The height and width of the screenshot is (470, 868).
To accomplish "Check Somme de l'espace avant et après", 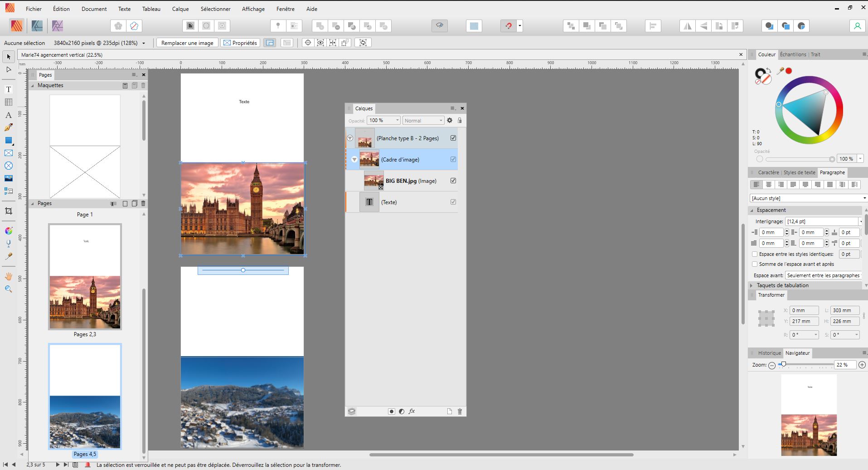I will (755, 264).
